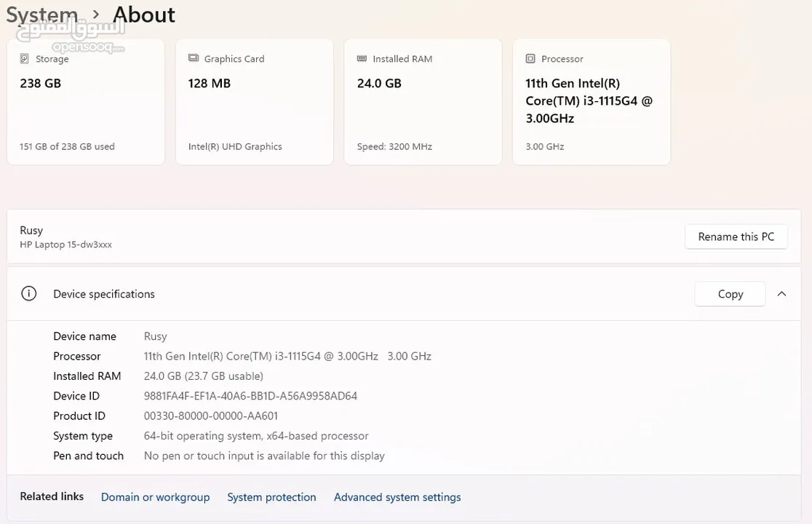Click the 'Device name' label

[85, 336]
